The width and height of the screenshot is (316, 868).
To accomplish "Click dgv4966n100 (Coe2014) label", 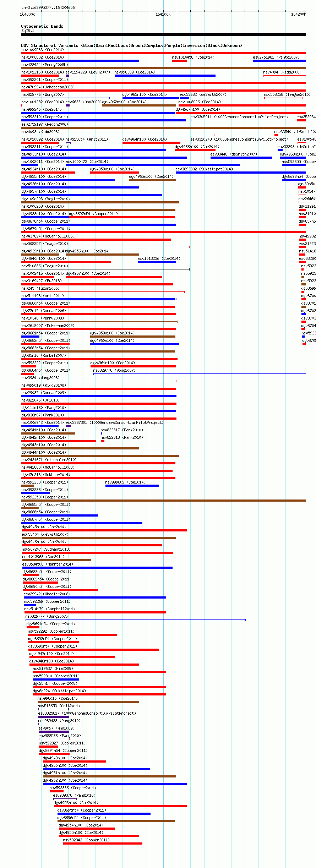I will (x=197, y=147).
